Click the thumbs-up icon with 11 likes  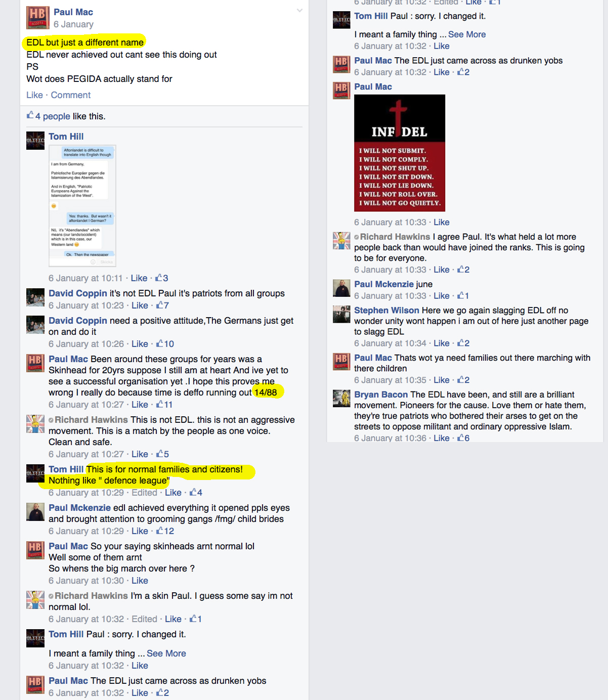(x=159, y=404)
